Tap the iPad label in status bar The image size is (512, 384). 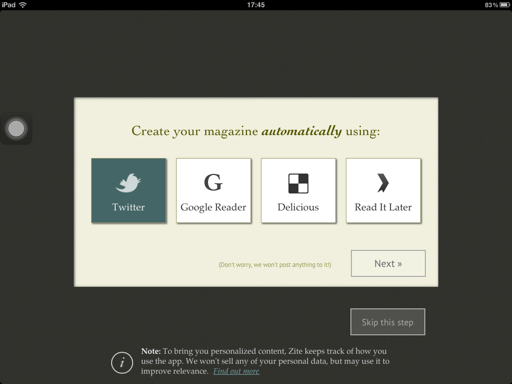(x=9, y=5)
